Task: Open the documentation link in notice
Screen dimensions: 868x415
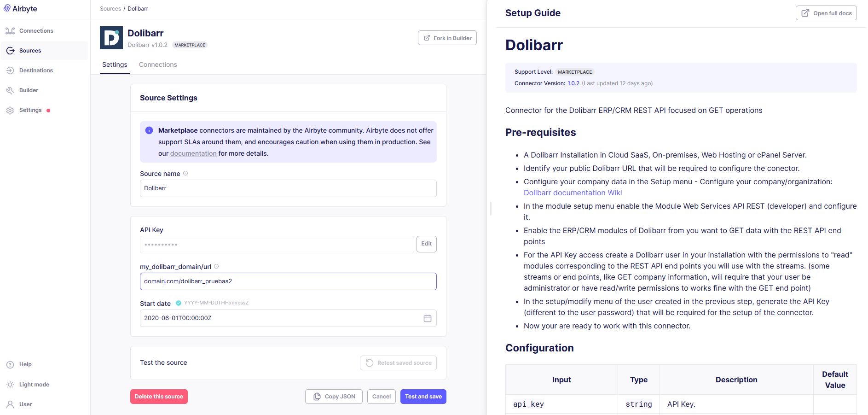Action: [x=193, y=153]
